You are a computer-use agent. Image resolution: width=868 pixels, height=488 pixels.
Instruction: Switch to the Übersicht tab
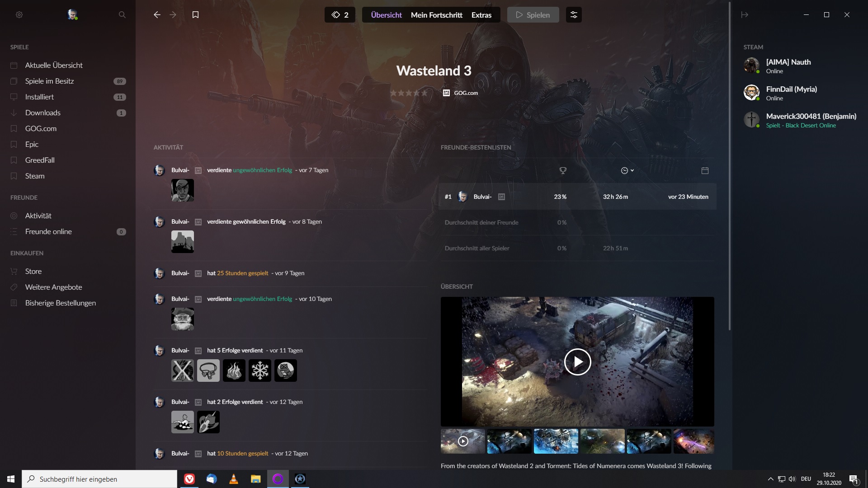point(386,15)
